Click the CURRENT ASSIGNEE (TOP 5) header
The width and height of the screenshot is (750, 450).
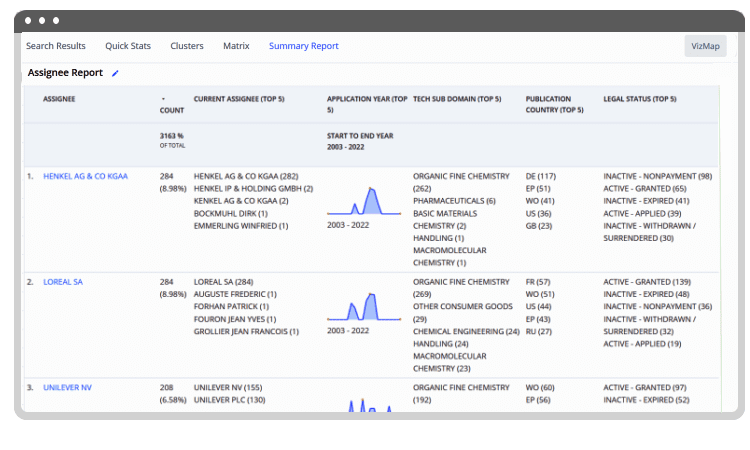(239, 99)
